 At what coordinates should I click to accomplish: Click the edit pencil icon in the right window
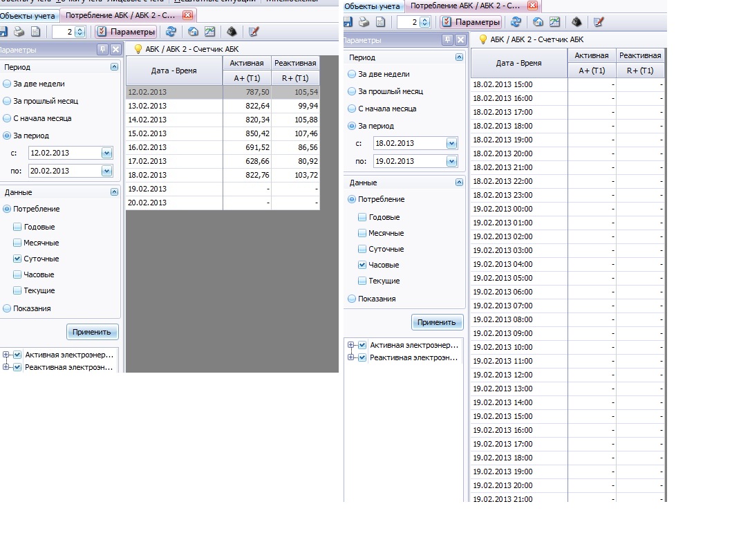599,22
